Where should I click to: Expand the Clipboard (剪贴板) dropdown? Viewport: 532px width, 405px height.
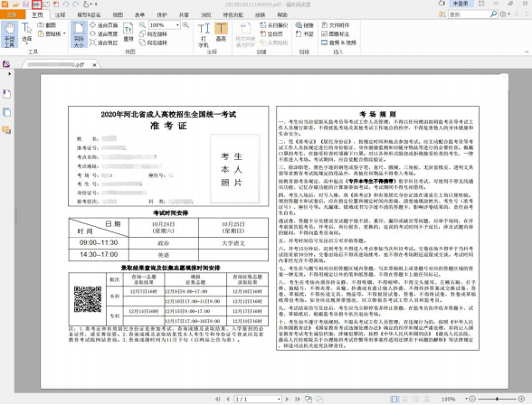[x=64, y=33]
